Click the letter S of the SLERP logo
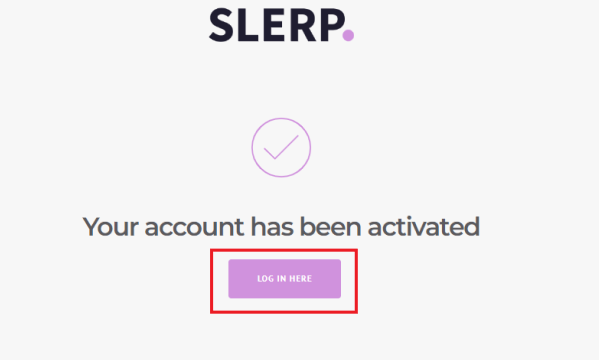Viewport: 599px width, 360px height. point(221,25)
